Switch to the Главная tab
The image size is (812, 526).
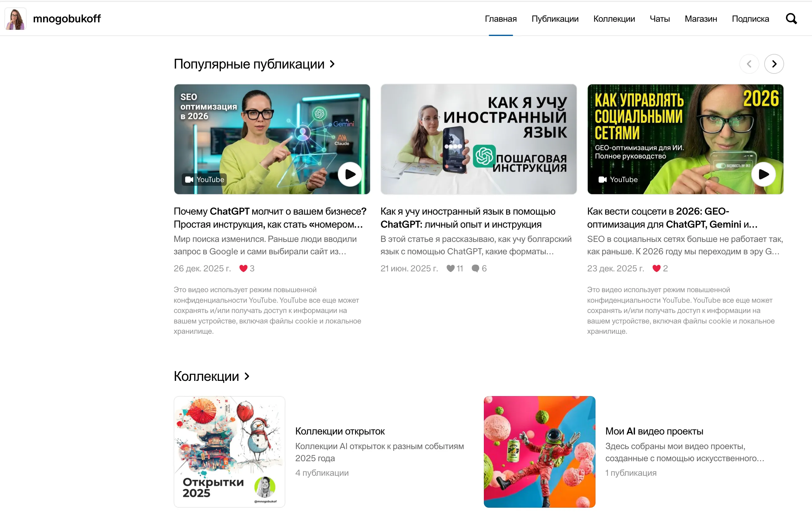[501, 19]
